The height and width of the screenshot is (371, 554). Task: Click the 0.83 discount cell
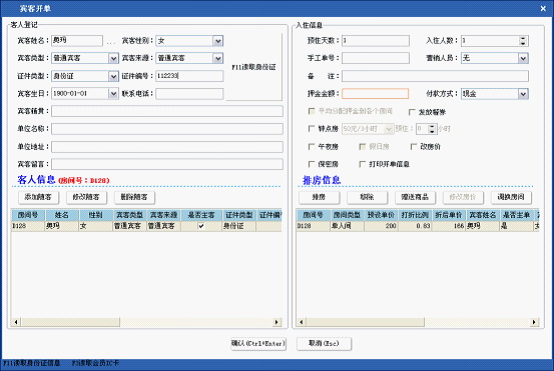415,226
